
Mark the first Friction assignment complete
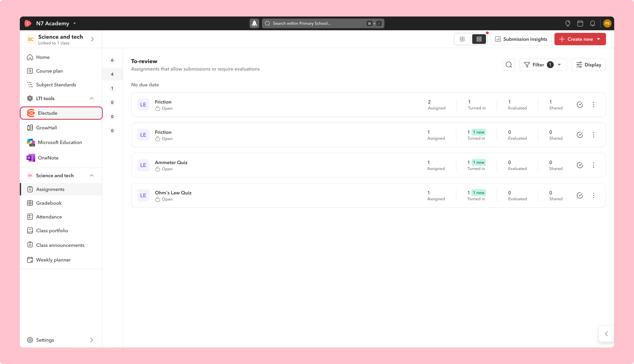(x=580, y=105)
